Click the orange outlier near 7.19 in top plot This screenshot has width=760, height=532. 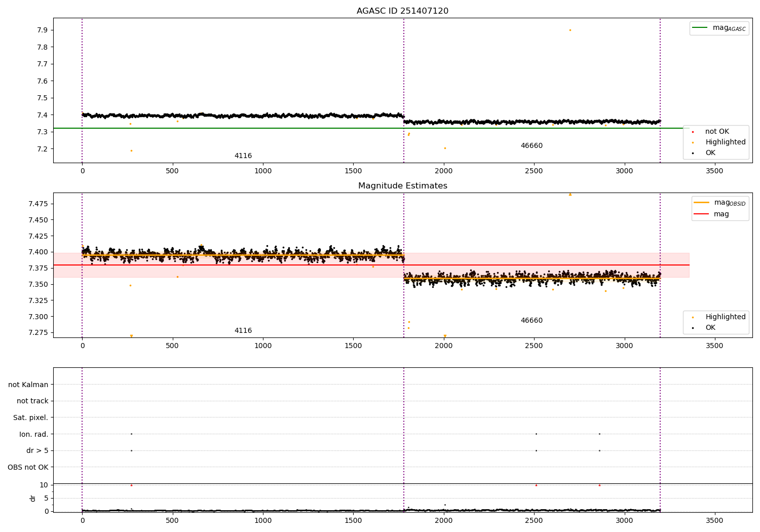pyautogui.click(x=131, y=151)
